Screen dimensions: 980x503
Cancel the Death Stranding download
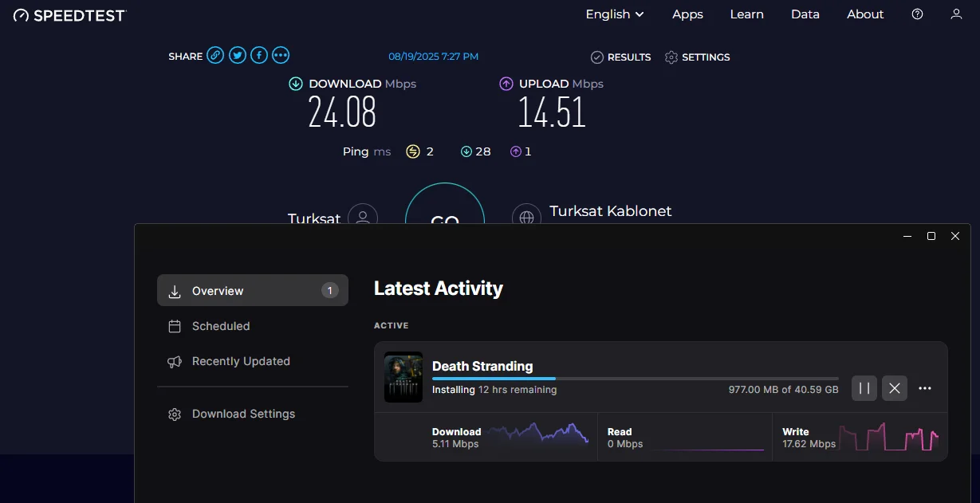click(895, 388)
